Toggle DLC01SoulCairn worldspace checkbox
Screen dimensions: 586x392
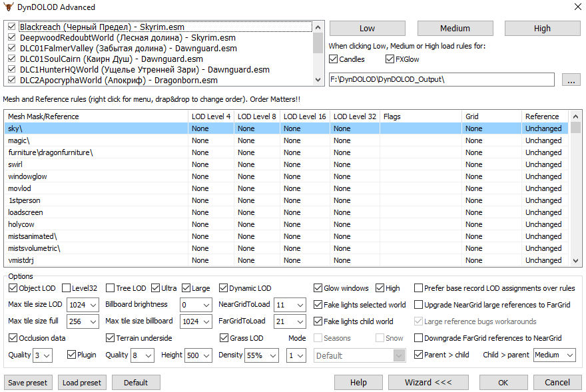pos(11,59)
